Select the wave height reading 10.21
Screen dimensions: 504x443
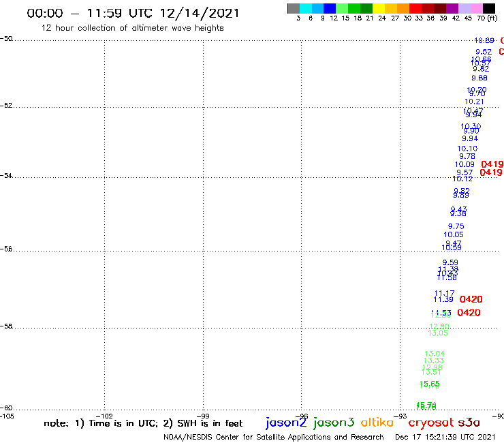[474, 102]
